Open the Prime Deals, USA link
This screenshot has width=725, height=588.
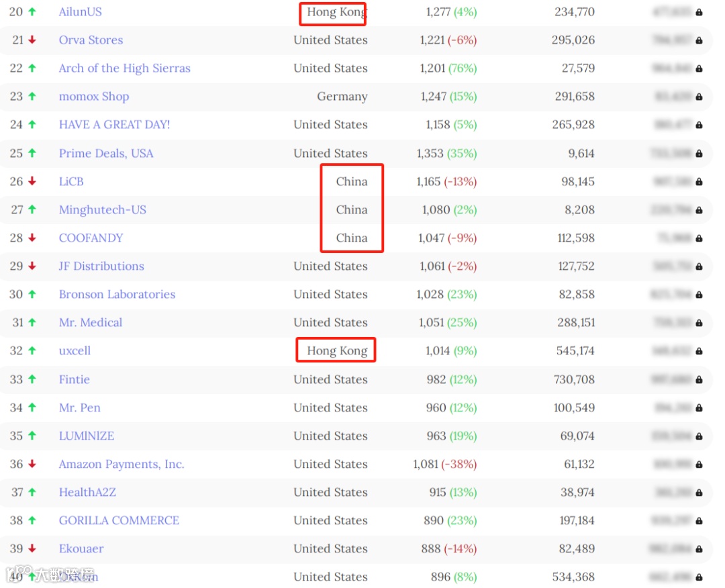106,154
